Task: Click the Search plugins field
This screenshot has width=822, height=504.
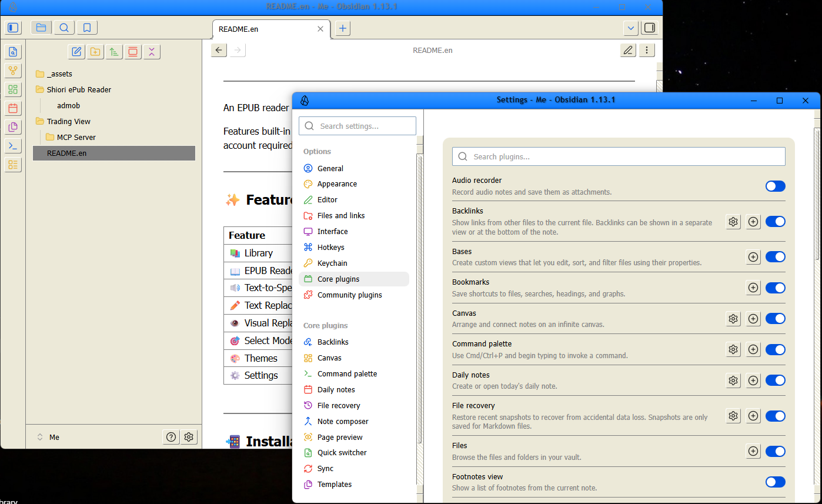Action: pos(619,156)
